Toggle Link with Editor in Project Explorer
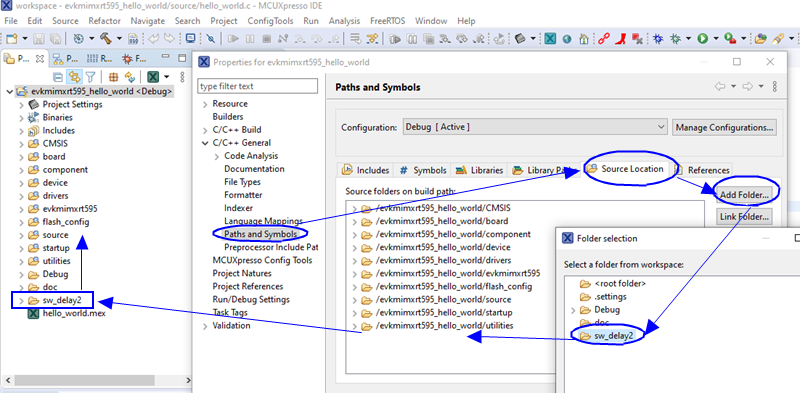The height and width of the screenshot is (393, 800). point(74,77)
